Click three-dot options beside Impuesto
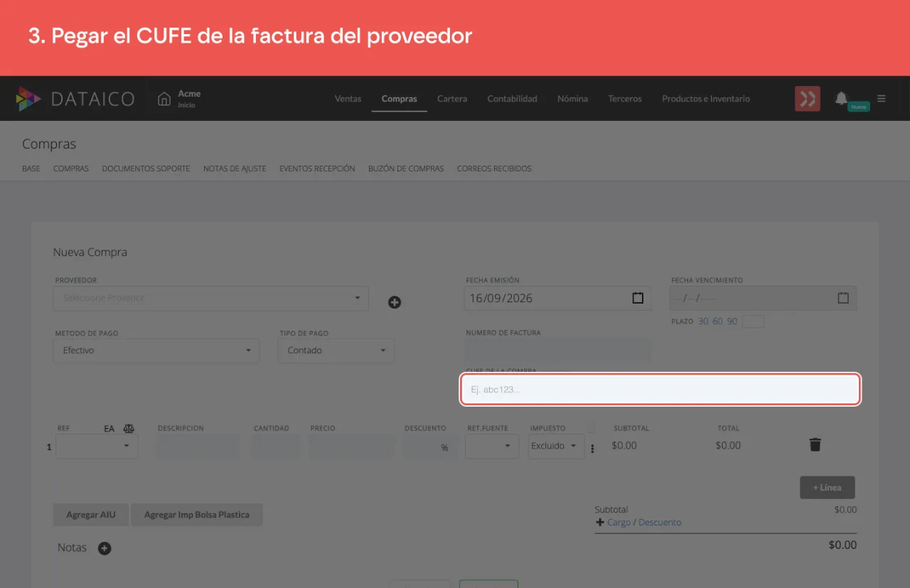This screenshot has height=588, width=910. click(593, 448)
